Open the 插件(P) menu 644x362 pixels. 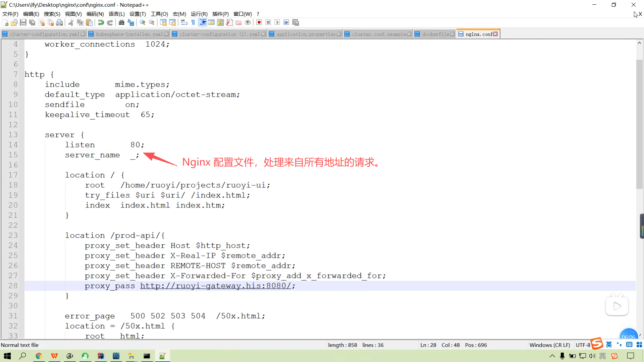click(220, 14)
